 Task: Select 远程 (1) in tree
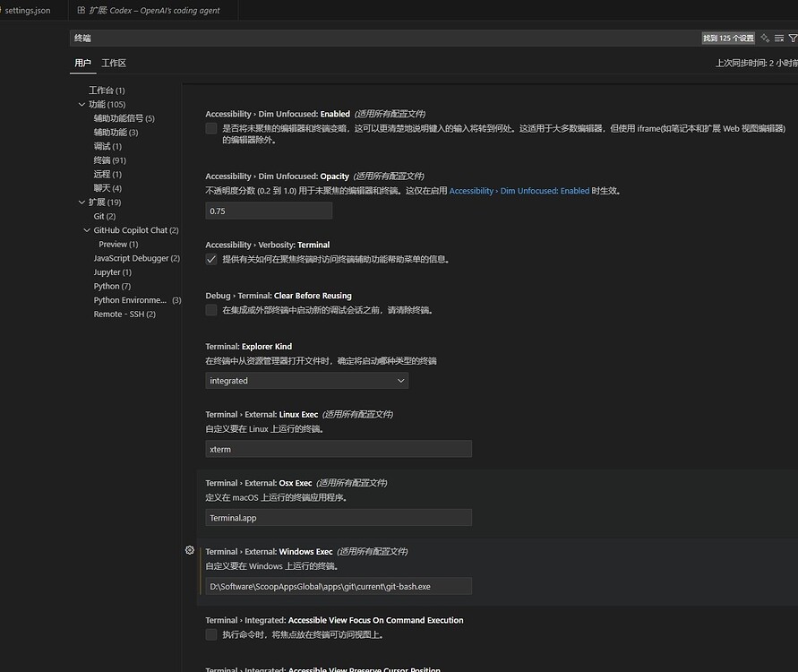point(107,174)
